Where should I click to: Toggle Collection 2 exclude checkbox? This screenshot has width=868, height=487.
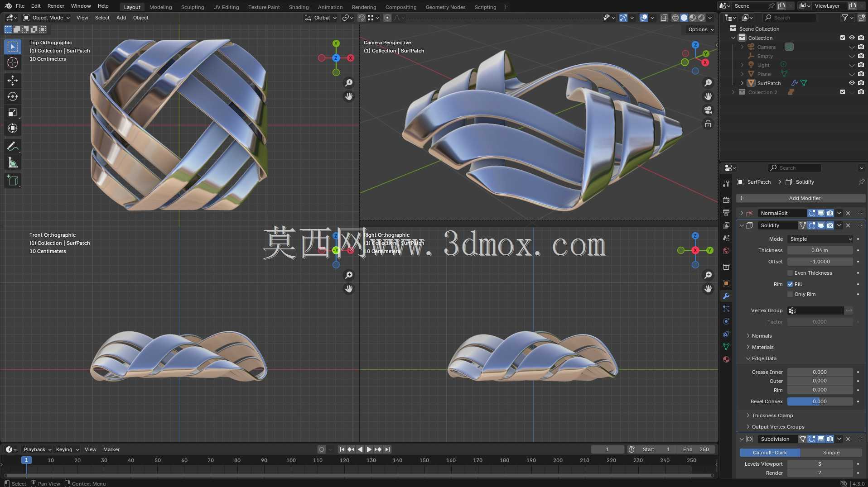[x=843, y=92]
